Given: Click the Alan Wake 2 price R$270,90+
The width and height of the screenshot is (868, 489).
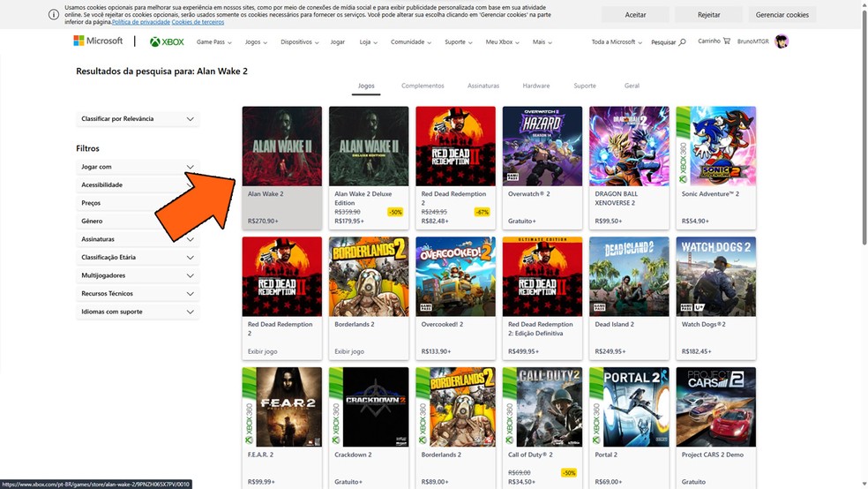Looking at the screenshot, I should (x=263, y=221).
